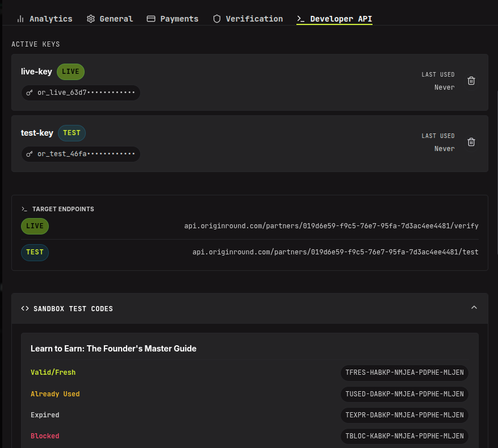
Task: Open the Analytics tab
Action: [x=44, y=19]
